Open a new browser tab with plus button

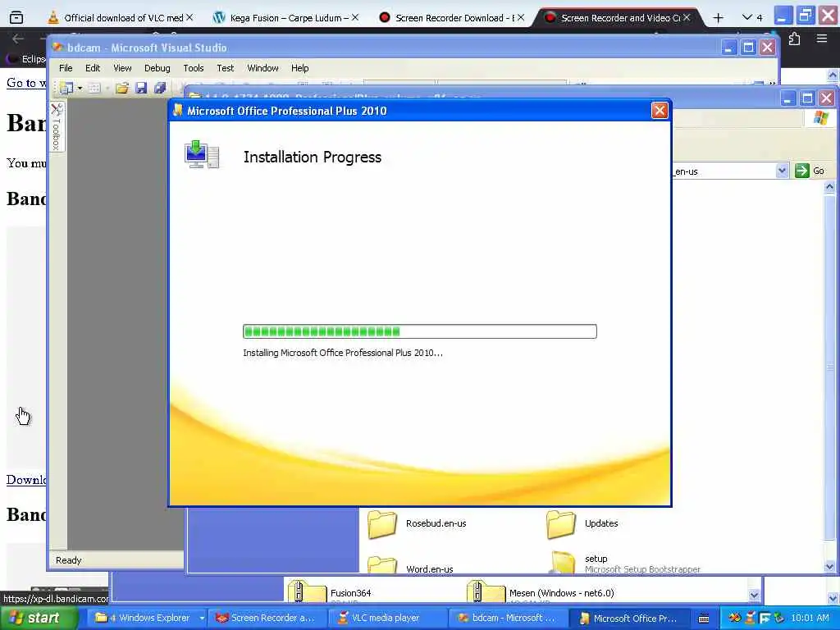point(719,18)
